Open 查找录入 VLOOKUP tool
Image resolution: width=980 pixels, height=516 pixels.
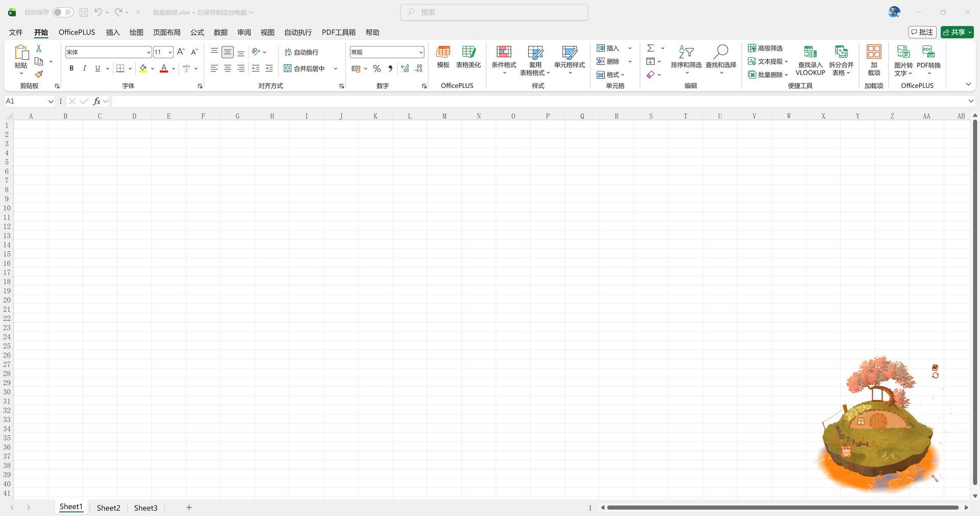tap(810, 61)
